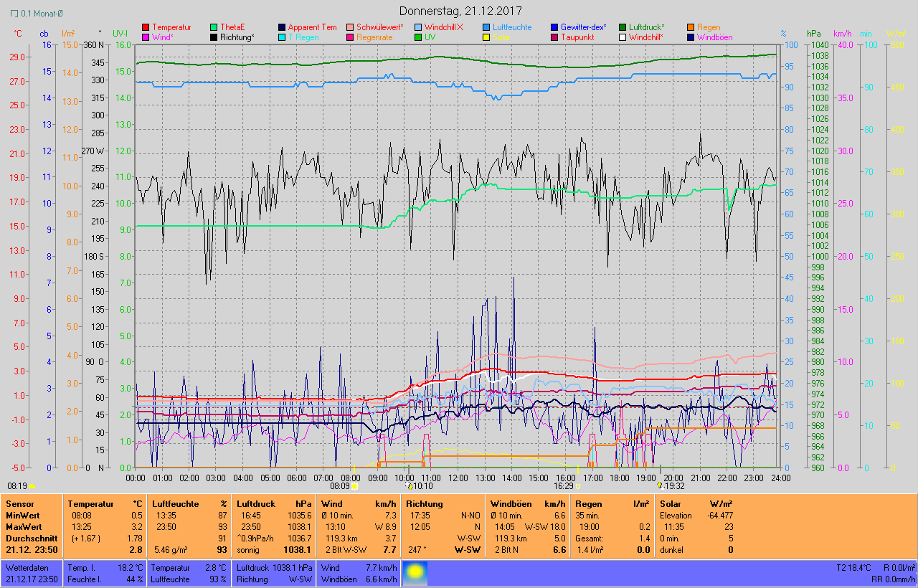Click the sunny weather icon in bottom bar
This screenshot has height=588, width=918.
click(413, 572)
